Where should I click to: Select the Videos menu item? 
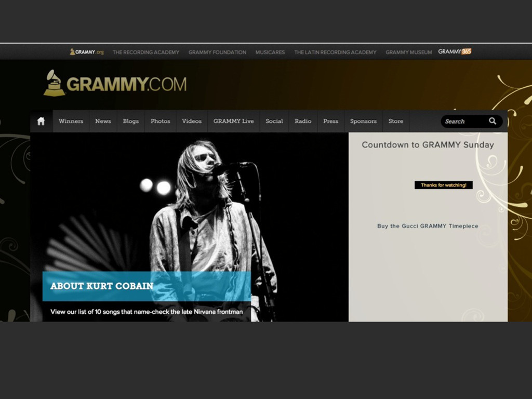click(x=192, y=121)
